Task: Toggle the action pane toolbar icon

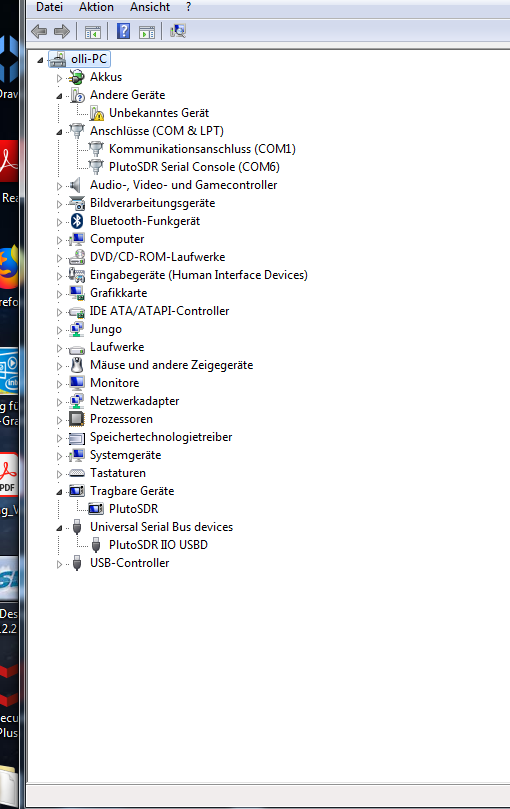Action: click(147, 33)
